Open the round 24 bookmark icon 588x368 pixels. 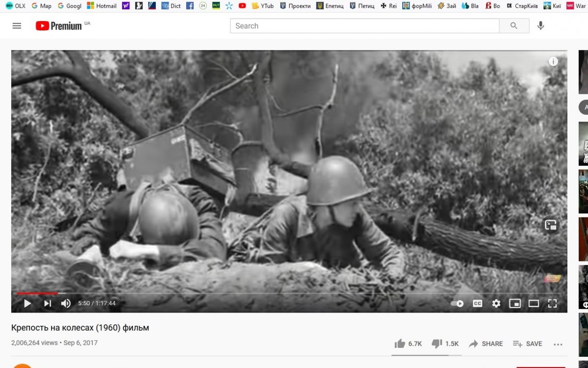pos(203,6)
